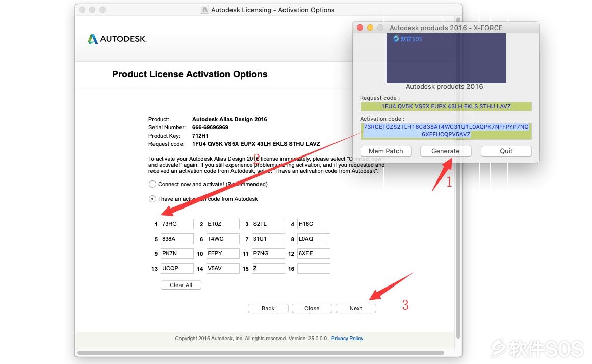The width and height of the screenshot is (592, 364).
Task: Select I have an activation code option
Action: tap(152, 199)
